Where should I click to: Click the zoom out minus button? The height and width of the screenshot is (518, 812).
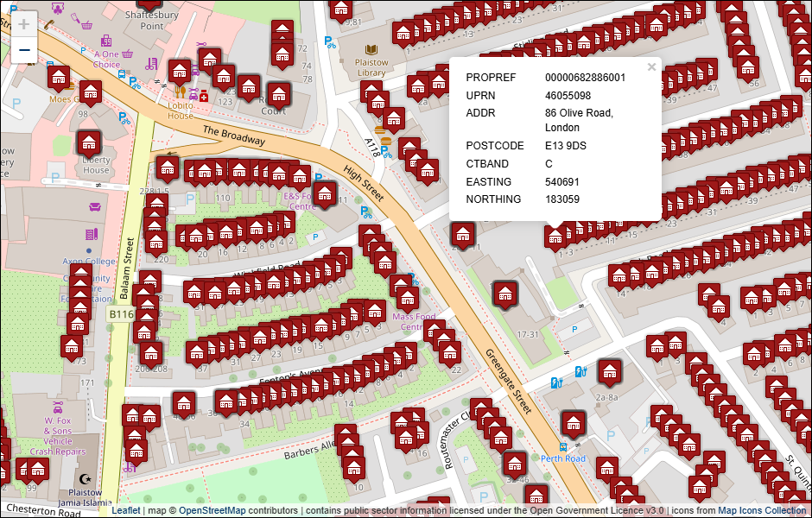(24, 50)
